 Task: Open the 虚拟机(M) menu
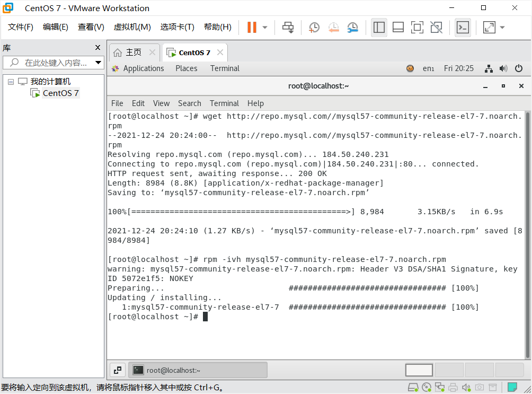132,27
